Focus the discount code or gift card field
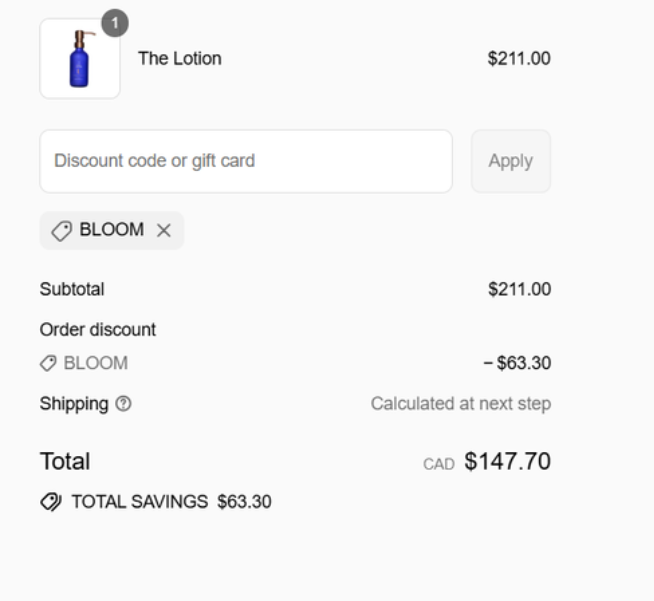The height and width of the screenshot is (601, 654). click(x=246, y=161)
